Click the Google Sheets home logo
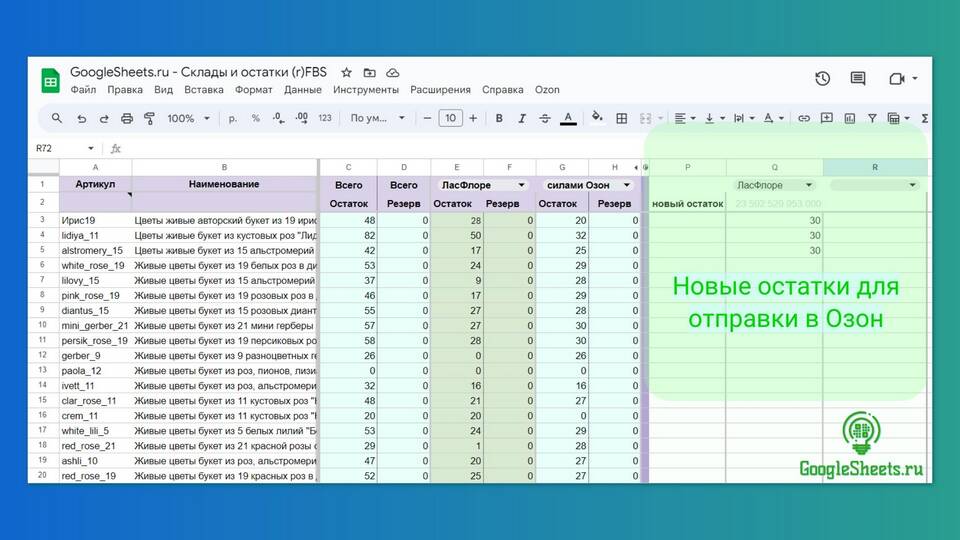Screen dimensions: 960x540 pos(50,81)
